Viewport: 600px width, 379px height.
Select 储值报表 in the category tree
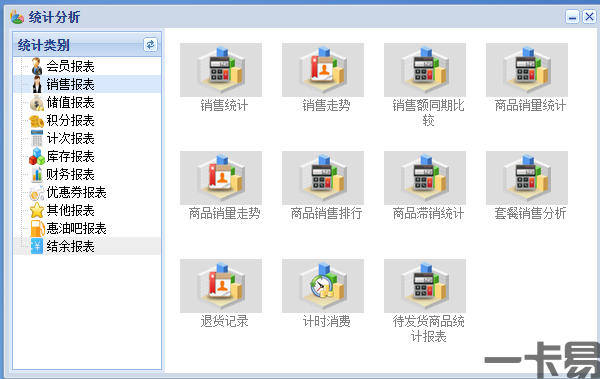click(70, 102)
